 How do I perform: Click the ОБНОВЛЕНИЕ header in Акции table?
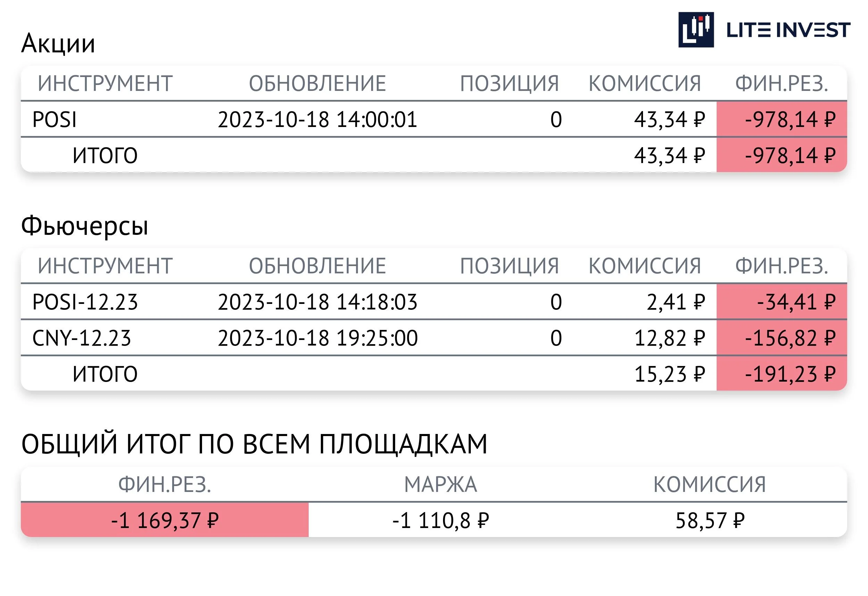point(317,83)
